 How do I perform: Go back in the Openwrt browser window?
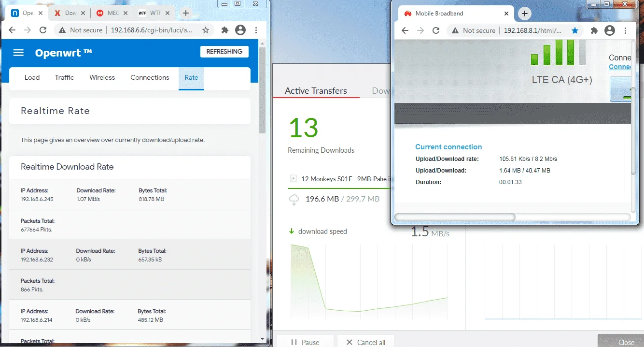(x=12, y=30)
